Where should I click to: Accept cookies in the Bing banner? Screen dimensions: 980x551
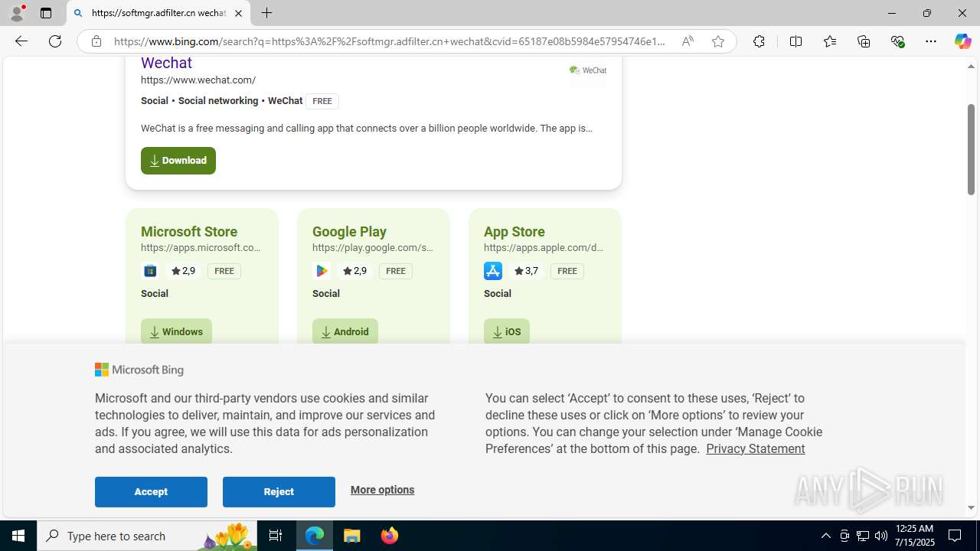[x=151, y=492]
